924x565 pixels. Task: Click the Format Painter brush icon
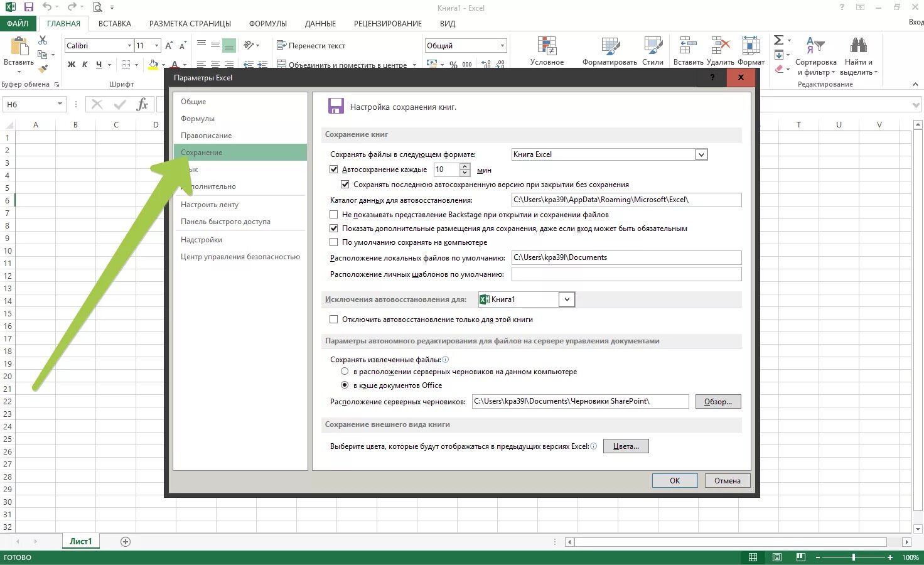click(43, 68)
